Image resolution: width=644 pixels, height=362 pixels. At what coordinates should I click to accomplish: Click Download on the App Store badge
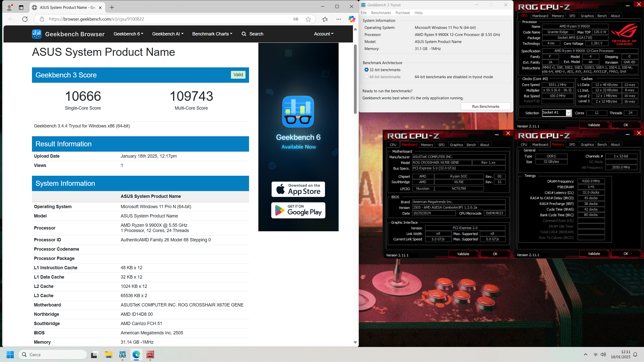[x=298, y=189]
